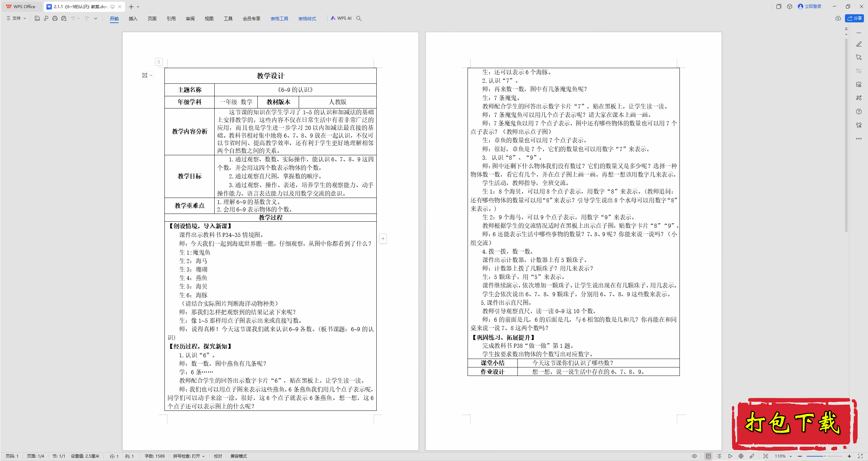Viewport: 868px width, 461px height.
Task: Open the 工具 ribbon tab
Action: pyautogui.click(x=228, y=19)
